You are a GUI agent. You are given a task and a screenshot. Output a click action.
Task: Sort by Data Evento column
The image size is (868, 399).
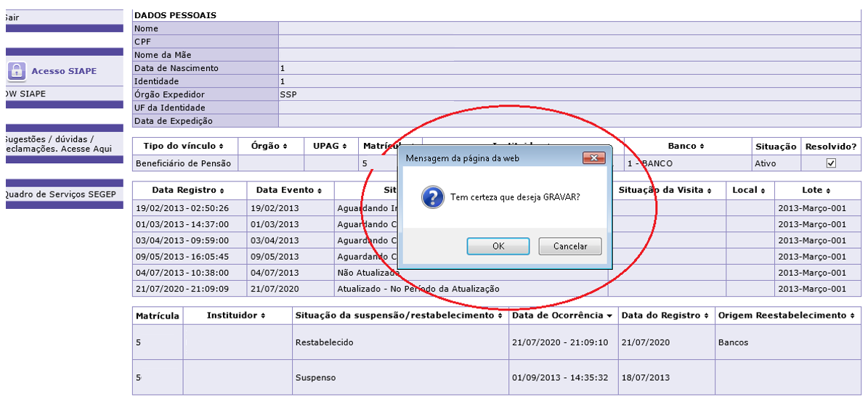pos(290,190)
